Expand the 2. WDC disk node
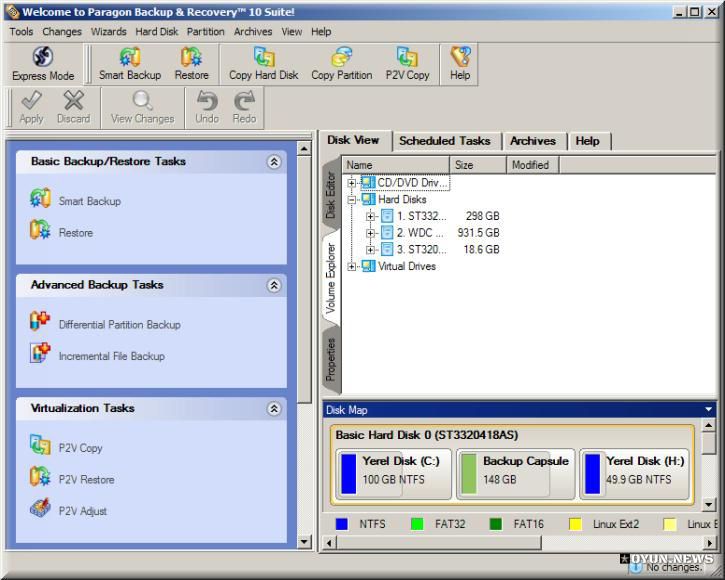This screenshot has height=580, width=725. point(370,233)
